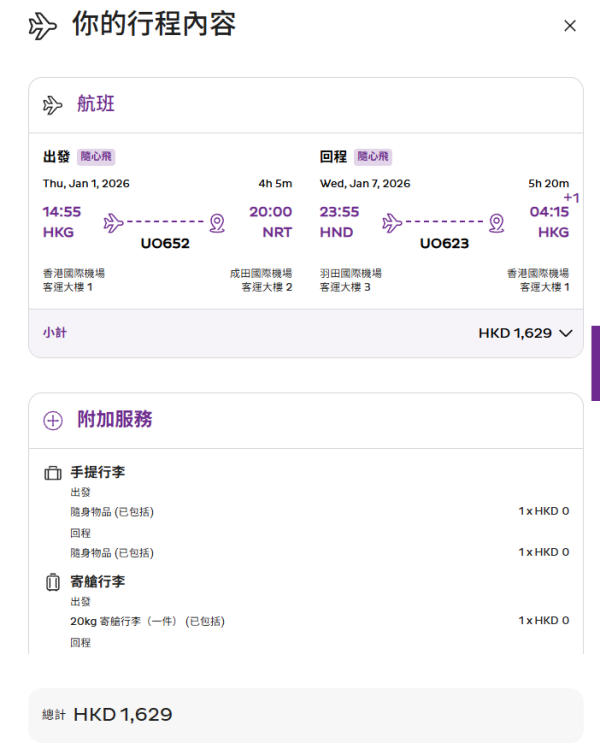The height and width of the screenshot is (743, 600).
Task: Select outbound flight number UO652
Action: (x=165, y=243)
